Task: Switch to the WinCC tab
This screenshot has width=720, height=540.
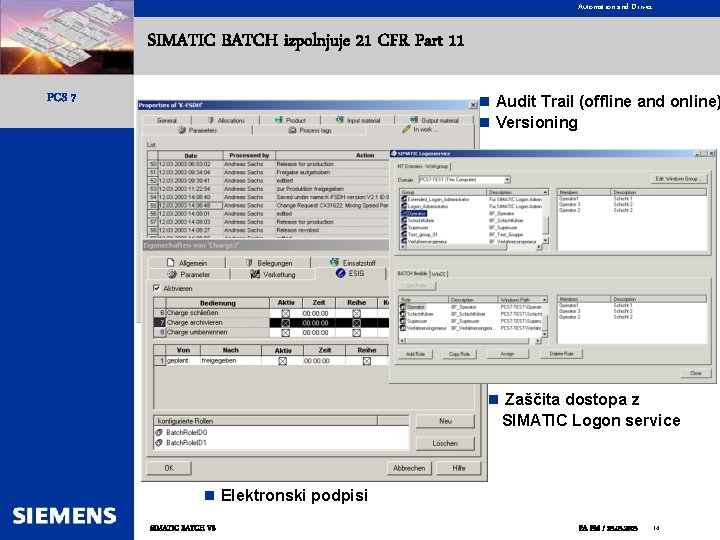Action: 439,274
